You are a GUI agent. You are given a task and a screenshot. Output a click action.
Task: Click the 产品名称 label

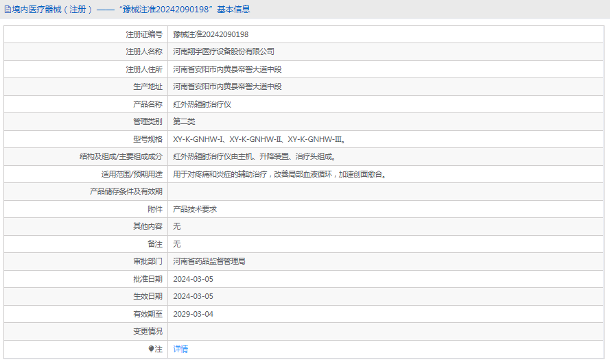148,104
